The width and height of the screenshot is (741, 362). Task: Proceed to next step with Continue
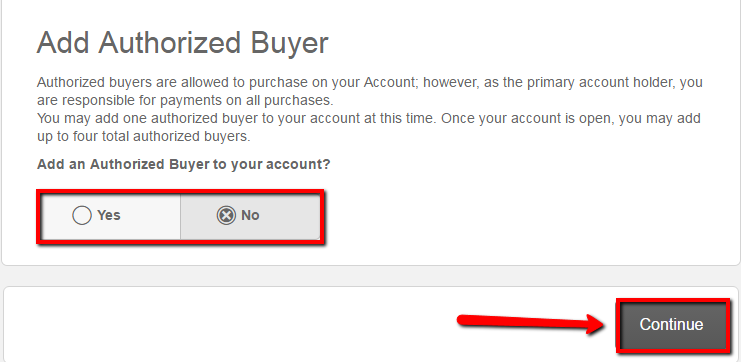[671, 324]
